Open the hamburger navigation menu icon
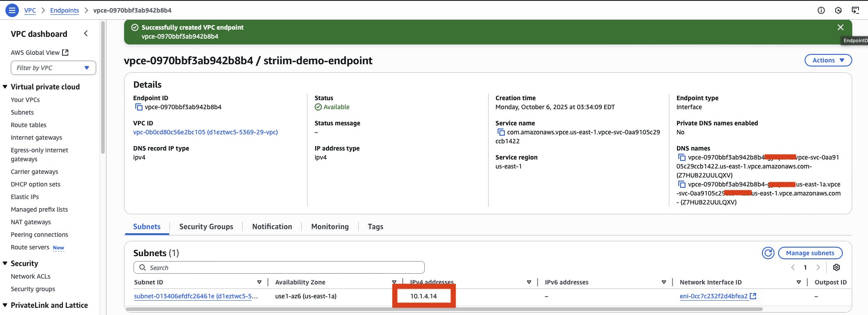The image size is (868, 315). tap(12, 10)
